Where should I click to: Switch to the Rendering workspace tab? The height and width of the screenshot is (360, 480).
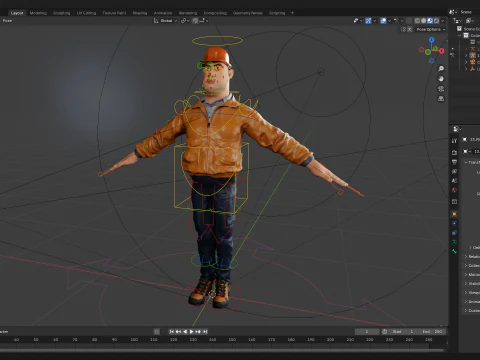[188, 13]
